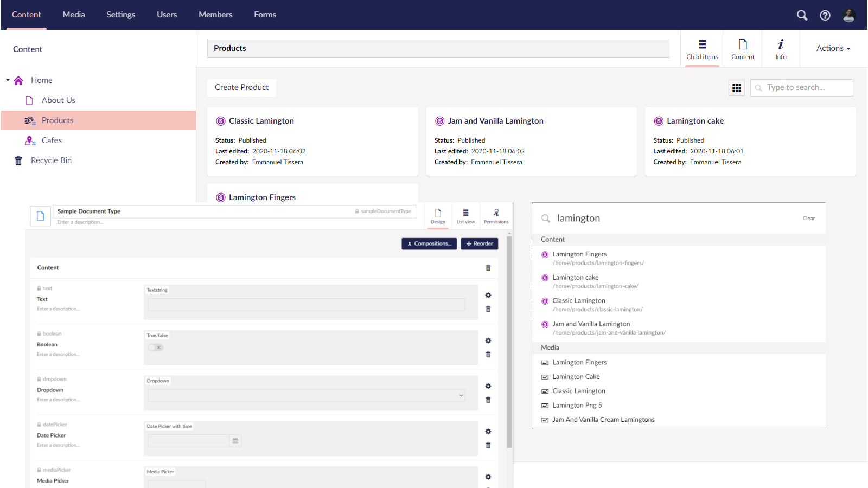The image size is (868, 488).
Task: Open the Permissions tab
Action: point(495,215)
